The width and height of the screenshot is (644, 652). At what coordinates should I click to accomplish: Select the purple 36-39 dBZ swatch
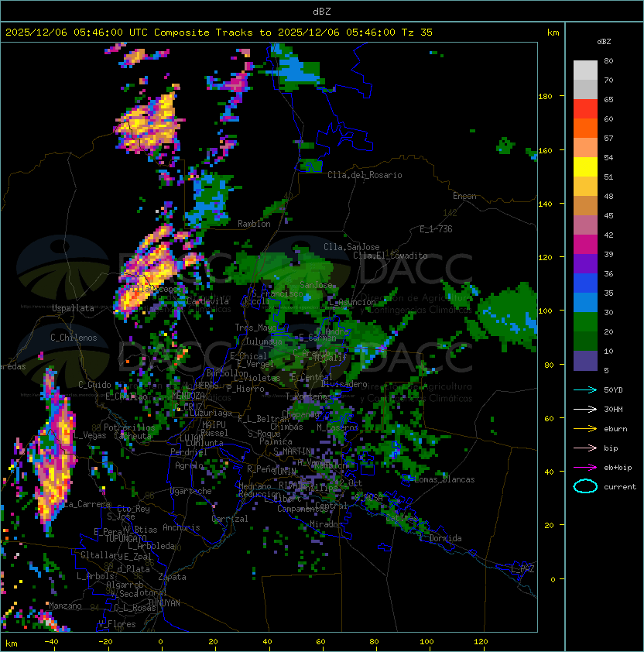pos(585,264)
